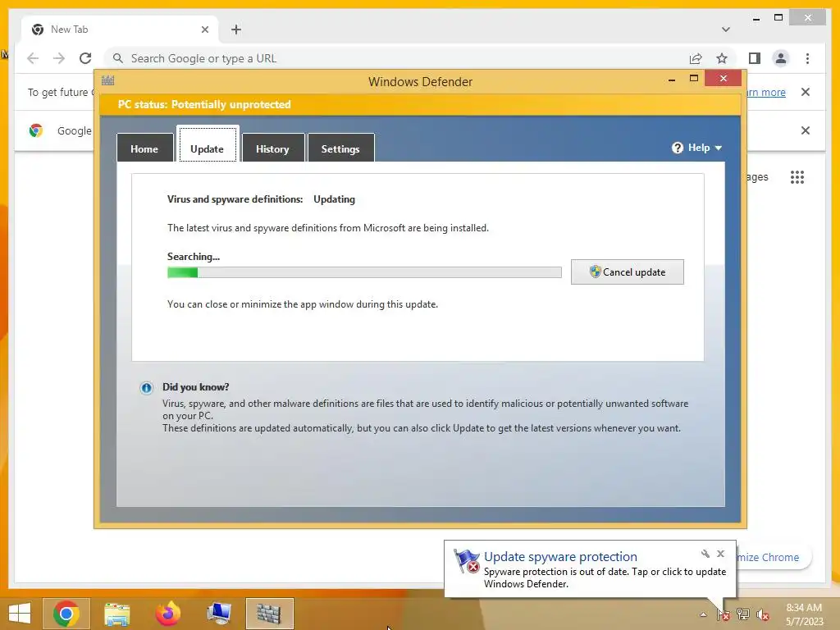840x630 pixels.
Task: Dismiss the Google Chrome default browser bar
Action: (x=806, y=130)
